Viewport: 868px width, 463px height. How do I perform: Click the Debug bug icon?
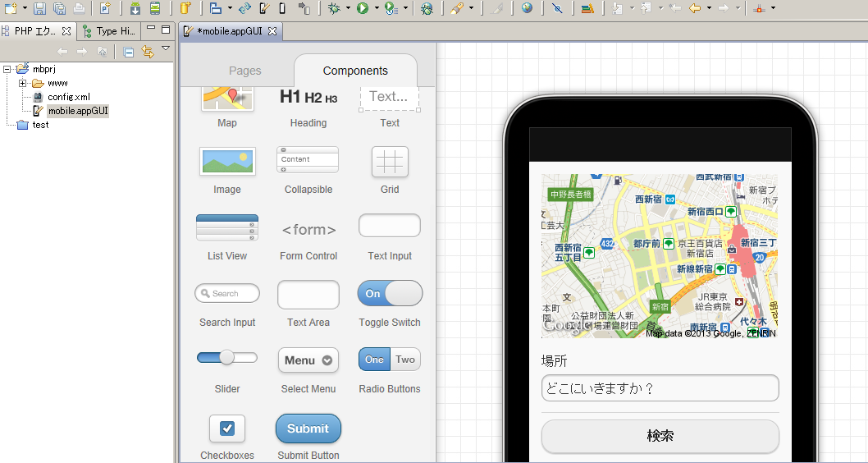333,8
